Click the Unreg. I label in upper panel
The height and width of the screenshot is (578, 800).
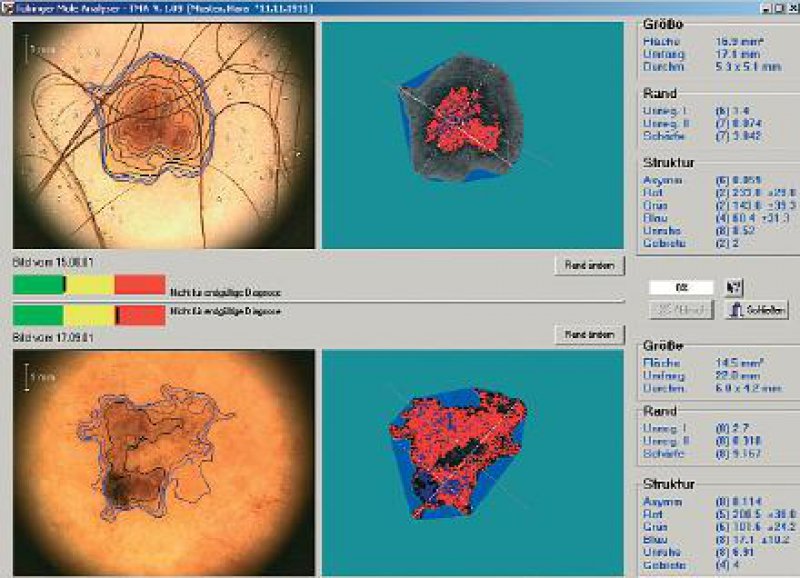coord(665,111)
